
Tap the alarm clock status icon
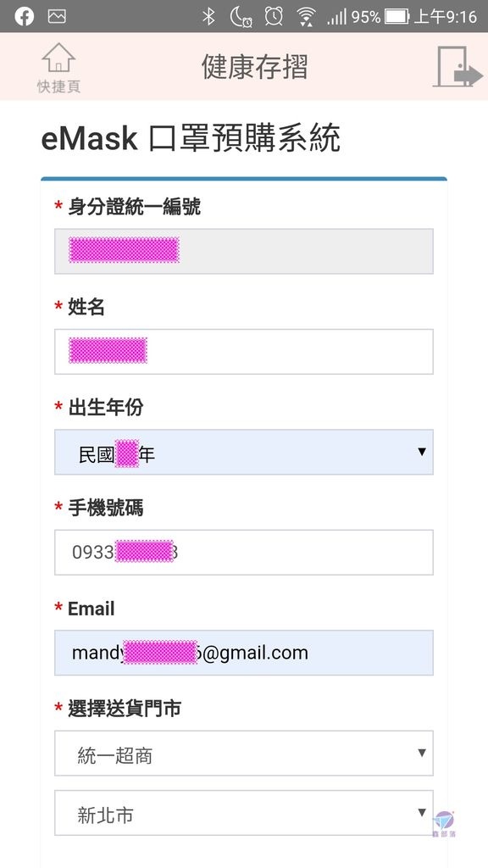pyautogui.click(x=274, y=17)
